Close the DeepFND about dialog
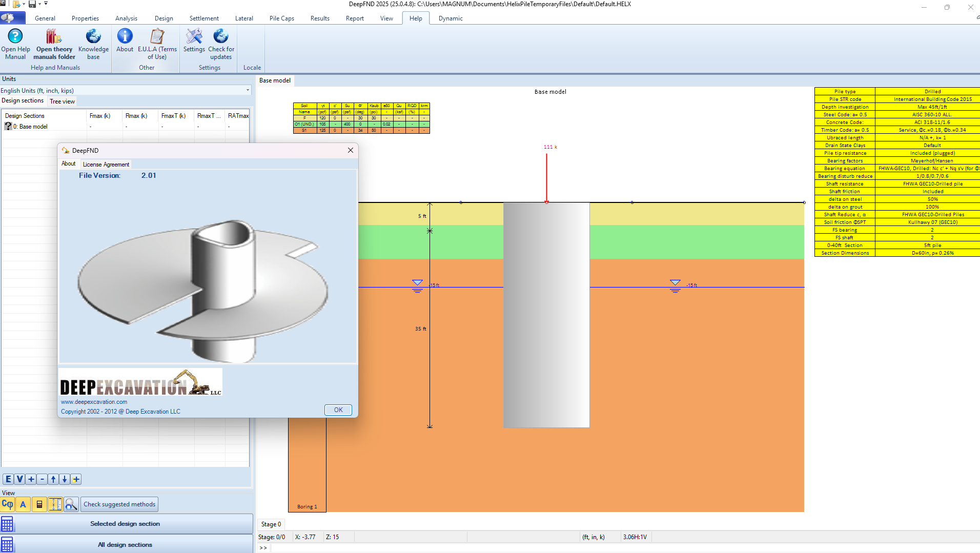 tap(351, 150)
